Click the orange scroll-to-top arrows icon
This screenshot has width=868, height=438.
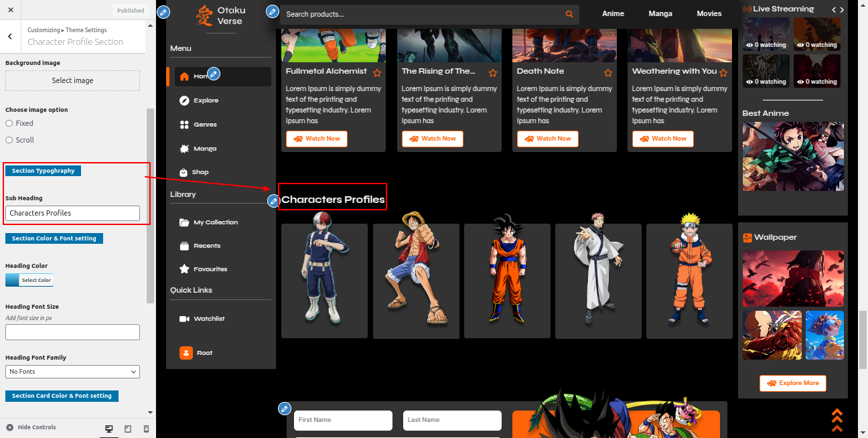(837, 421)
